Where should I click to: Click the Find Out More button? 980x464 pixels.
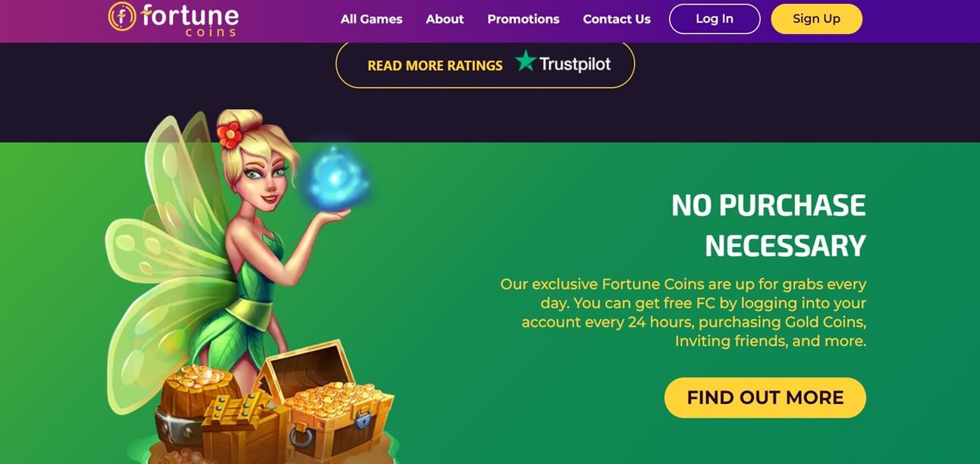[765, 397]
